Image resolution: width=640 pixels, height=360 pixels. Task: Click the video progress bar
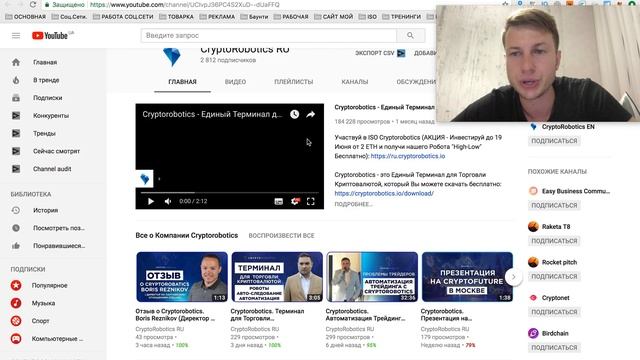coord(229,192)
